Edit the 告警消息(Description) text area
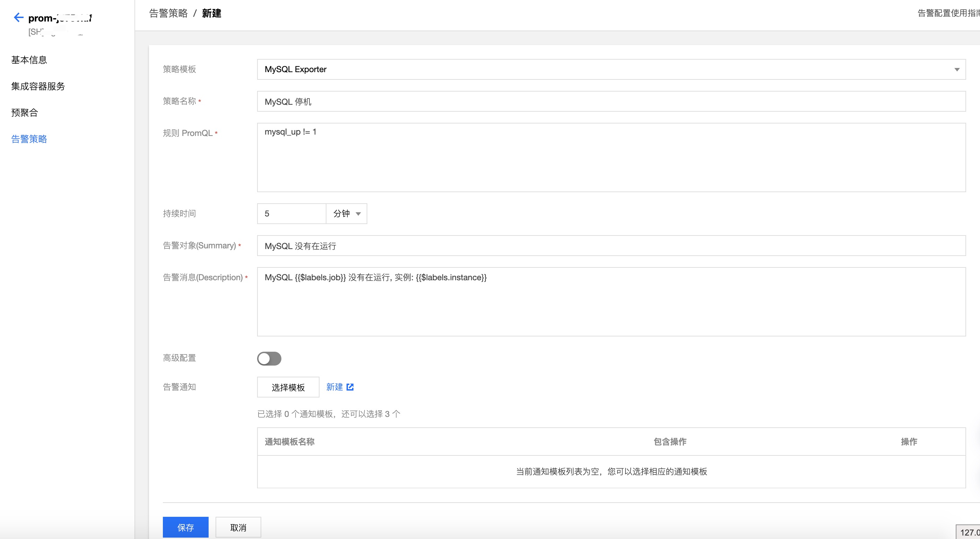The width and height of the screenshot is (980, 539). pos(533,301)
